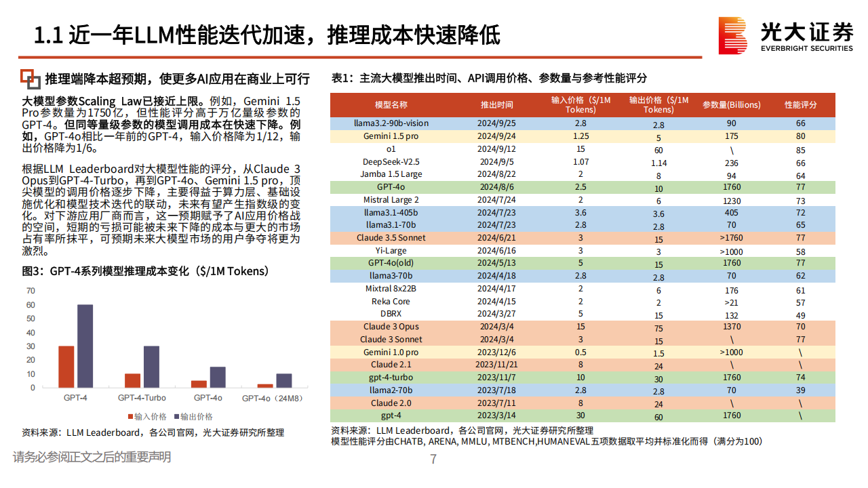
Task: Click the page number 7
Action: [x=433, y=459]
